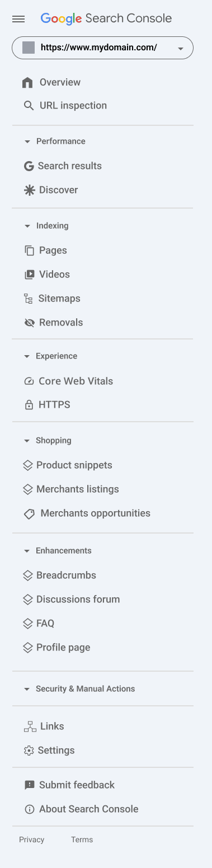
Task: Click the Merchants opportunities tag icon
Action: 29,514
